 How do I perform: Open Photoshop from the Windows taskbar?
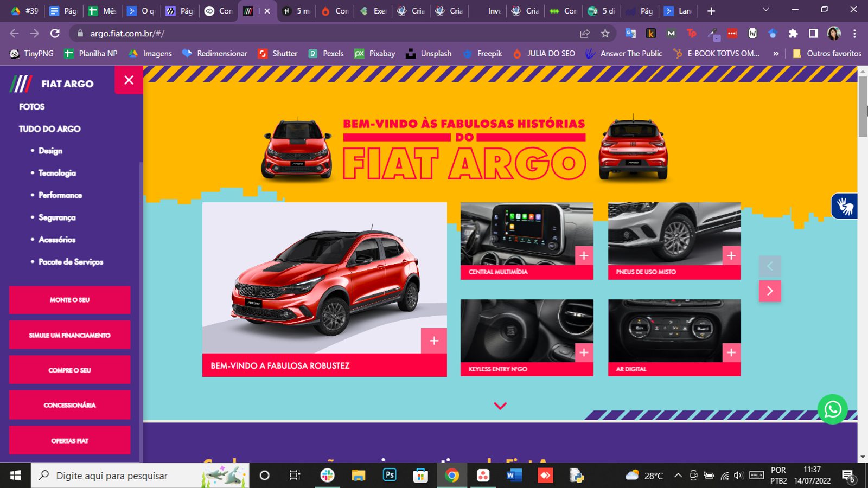coord(390,476)
